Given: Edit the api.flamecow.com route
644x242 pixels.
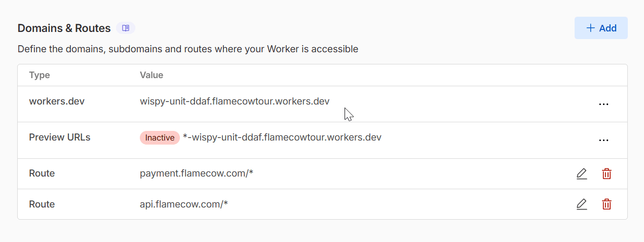Looking at the screenshot, I should (x=582, y=204).
